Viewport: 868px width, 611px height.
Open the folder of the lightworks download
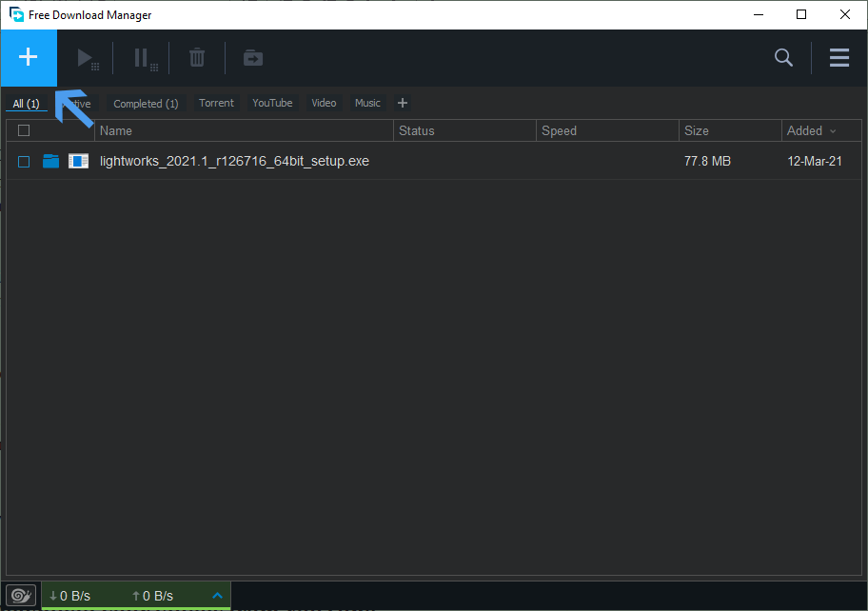click(x=51, y=161)
